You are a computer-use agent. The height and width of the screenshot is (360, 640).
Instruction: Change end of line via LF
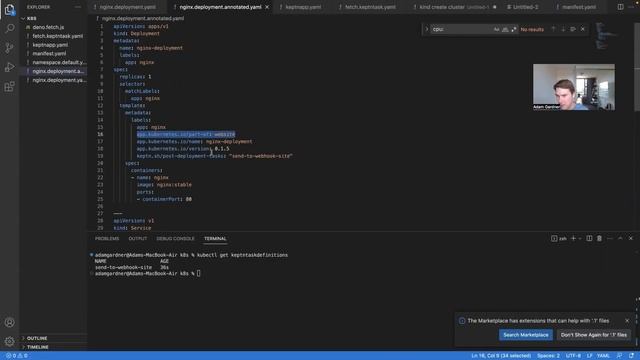[x=589, y=356]
